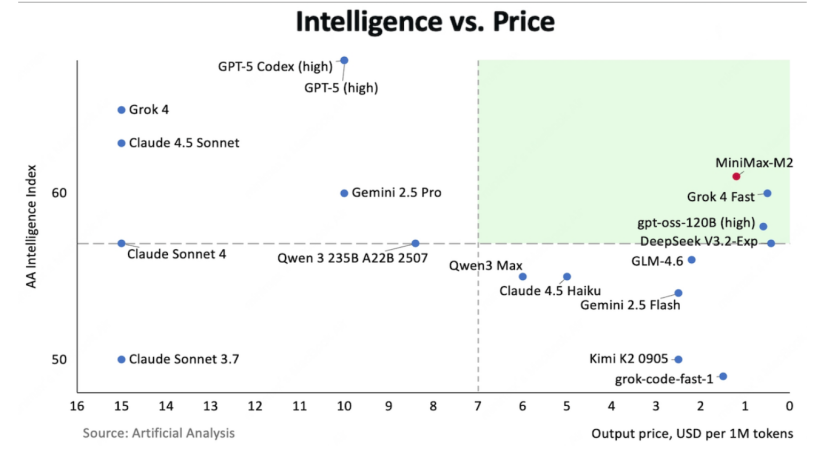Click the grok-code-fast-1 data point
Viewport: 831px width, 470px height.
[723, 376]
